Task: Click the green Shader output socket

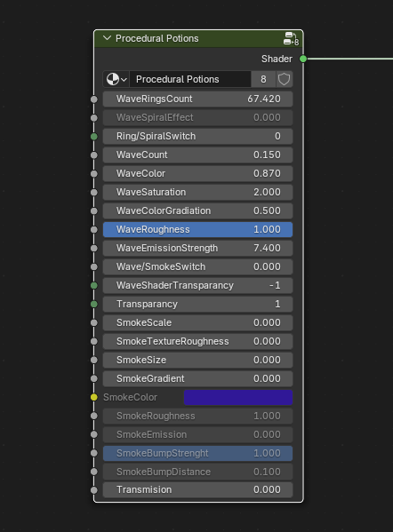Action: 303,59
